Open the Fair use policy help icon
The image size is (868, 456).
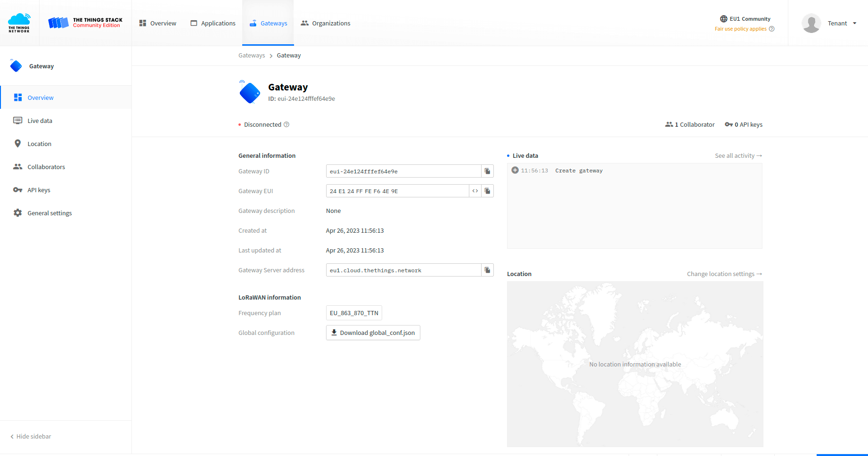tap(771, 29)
